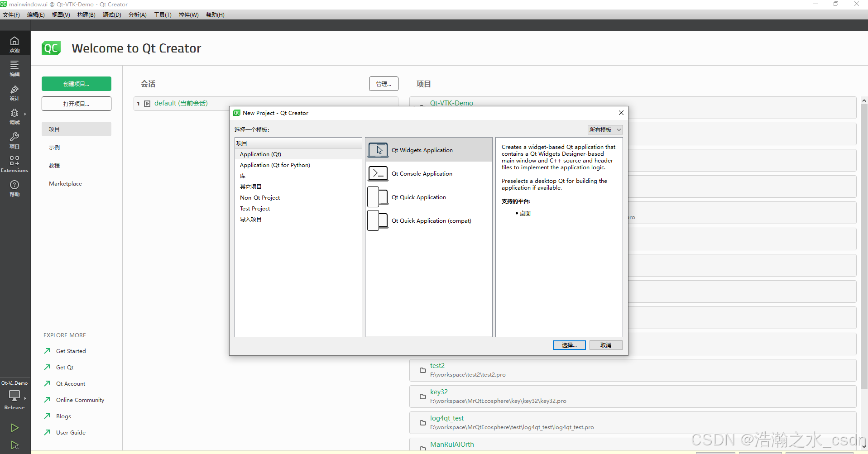This screenshot has width=868, height=454.
Task: Click kit selector expand arrow beside monitor
Action: pyautogui.click(x=25, y=398)
